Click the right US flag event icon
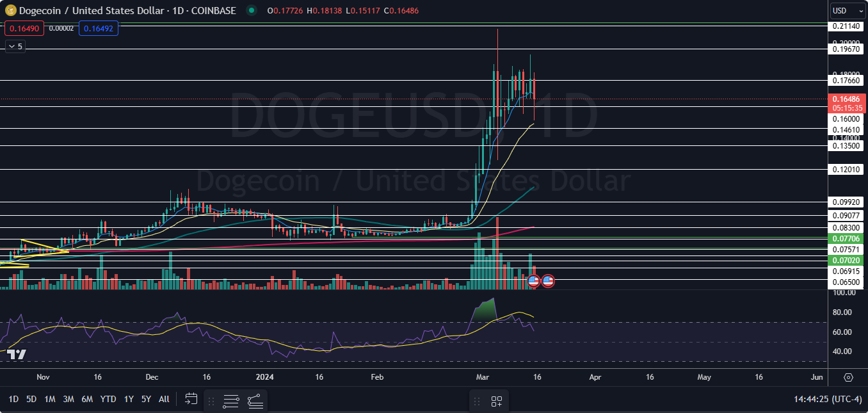This screenshot has height=413, width=868. (548, 280)
